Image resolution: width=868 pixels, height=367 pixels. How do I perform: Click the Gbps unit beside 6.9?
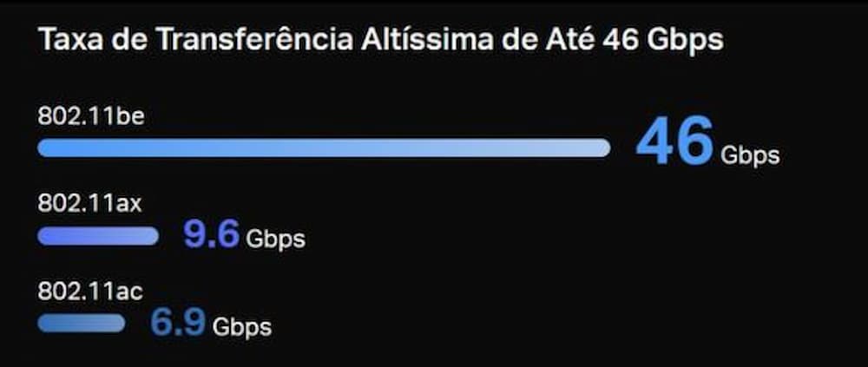coord(242,327)
